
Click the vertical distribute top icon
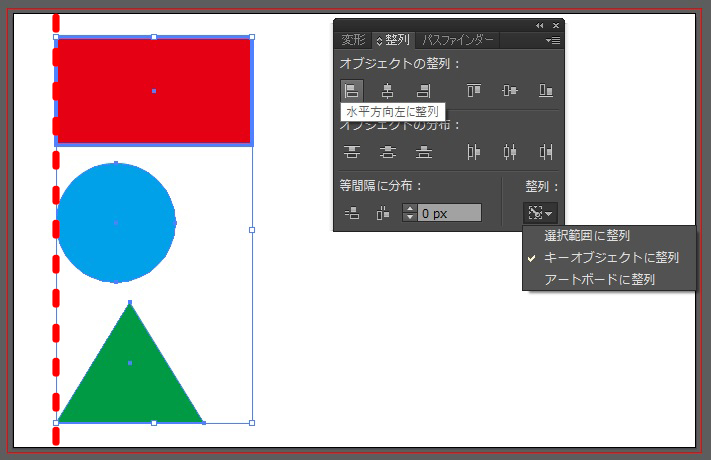[352, 152]
